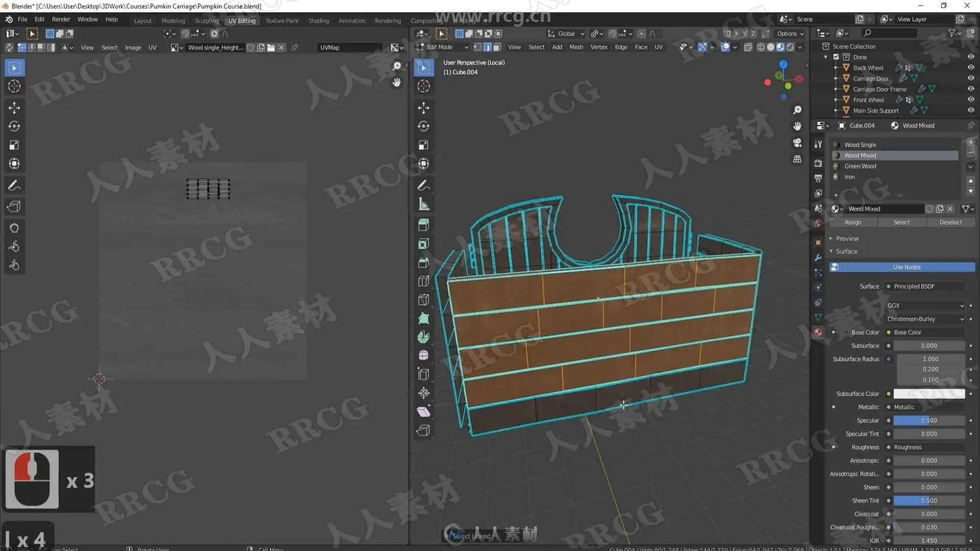Open the Christensen-Burley subsurface method dropdown
The image size is (980, 551).
925,319
